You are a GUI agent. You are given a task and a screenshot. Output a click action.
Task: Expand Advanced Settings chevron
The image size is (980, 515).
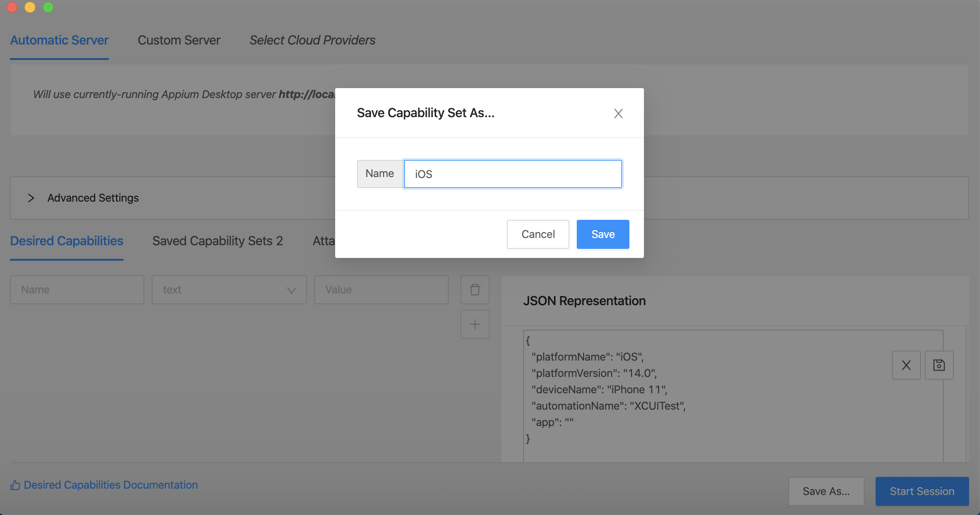coord(31,198)
